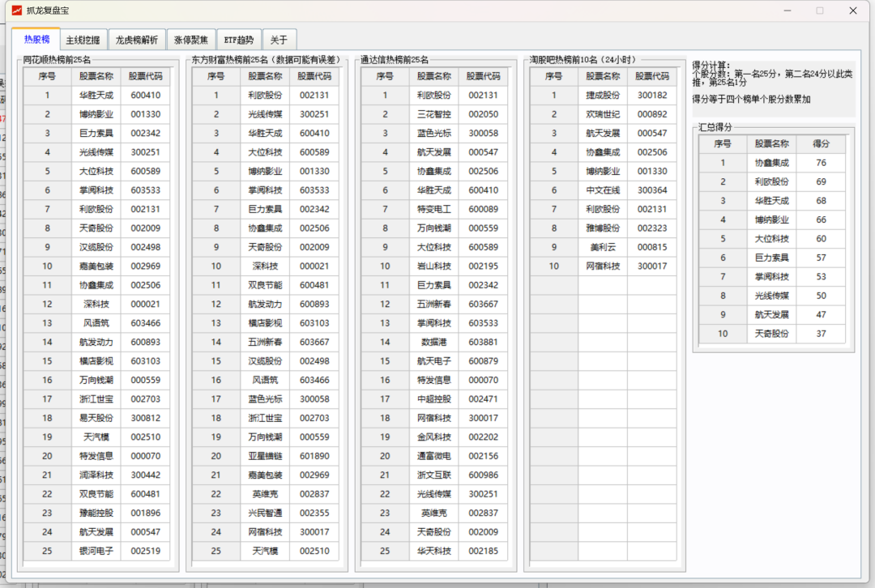Minimize the 抓龙复盘宝 window
Image resolution: width=875 pixels, height=588 pixels.
786,11
